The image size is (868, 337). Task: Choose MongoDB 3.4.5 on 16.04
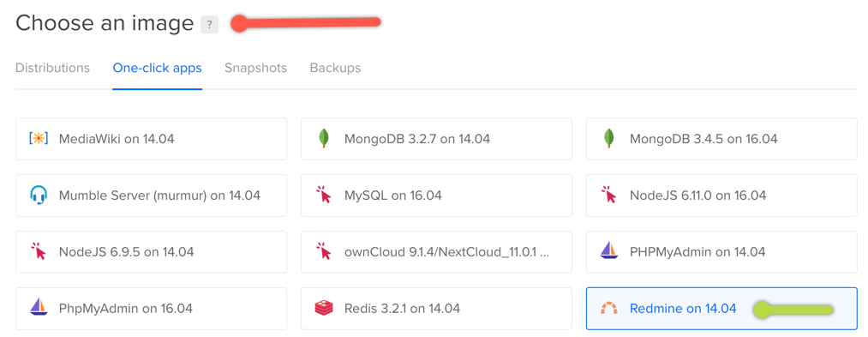[x=721, y=139]
